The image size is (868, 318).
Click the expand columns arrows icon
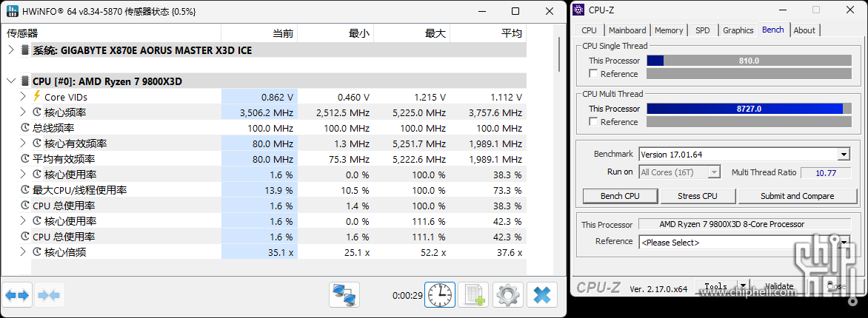click(17, 296)
